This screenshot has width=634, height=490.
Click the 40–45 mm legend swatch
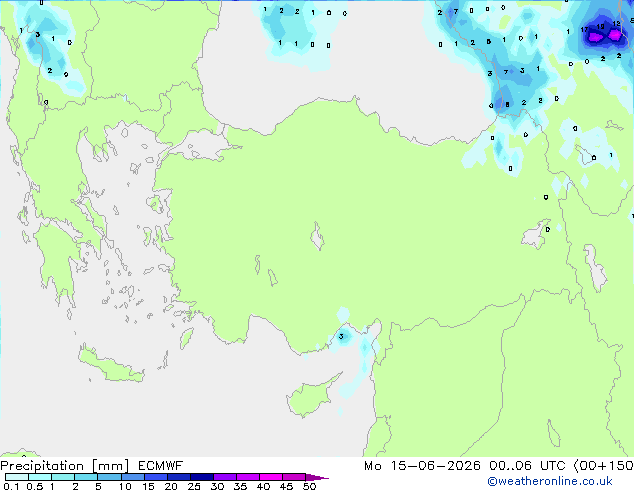click(x=271, y=477)
